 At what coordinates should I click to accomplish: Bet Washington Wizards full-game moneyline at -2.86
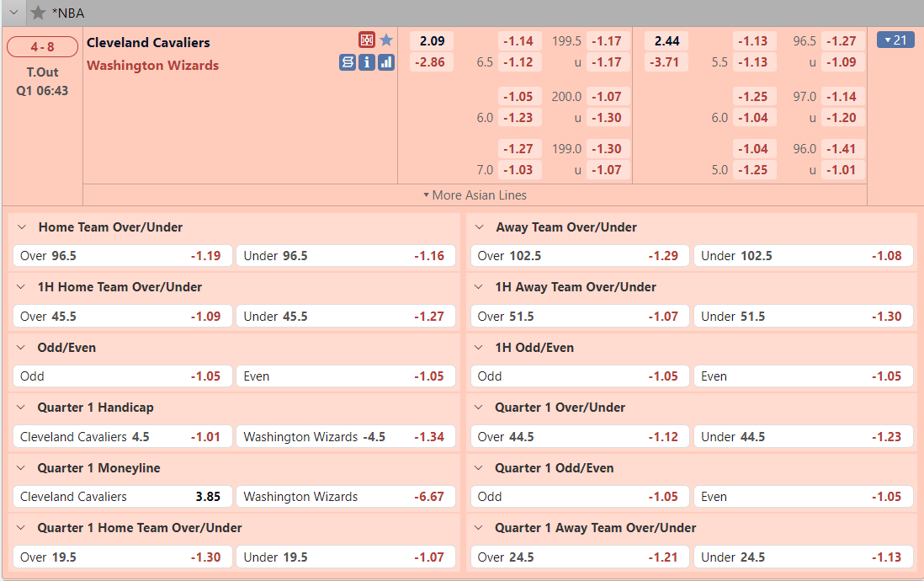pyautogui.click(x=432, y=62)
